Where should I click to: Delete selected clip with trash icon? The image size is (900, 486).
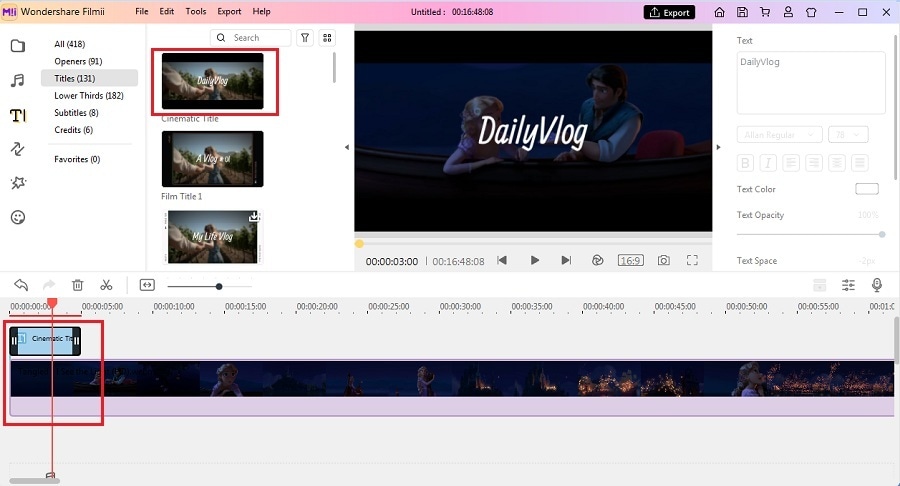(77, 285)
